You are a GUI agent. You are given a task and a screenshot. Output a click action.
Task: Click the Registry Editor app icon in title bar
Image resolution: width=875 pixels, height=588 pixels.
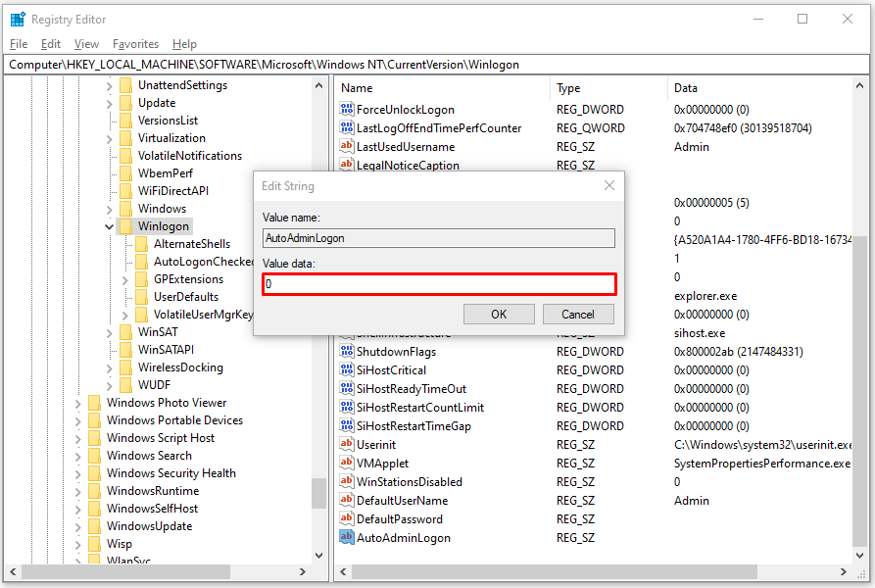coord(18,20)
